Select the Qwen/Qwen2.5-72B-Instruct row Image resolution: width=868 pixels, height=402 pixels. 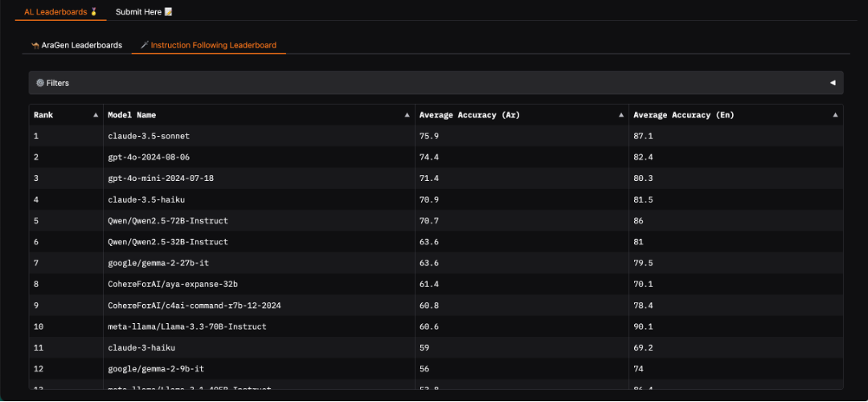[167, 221]
